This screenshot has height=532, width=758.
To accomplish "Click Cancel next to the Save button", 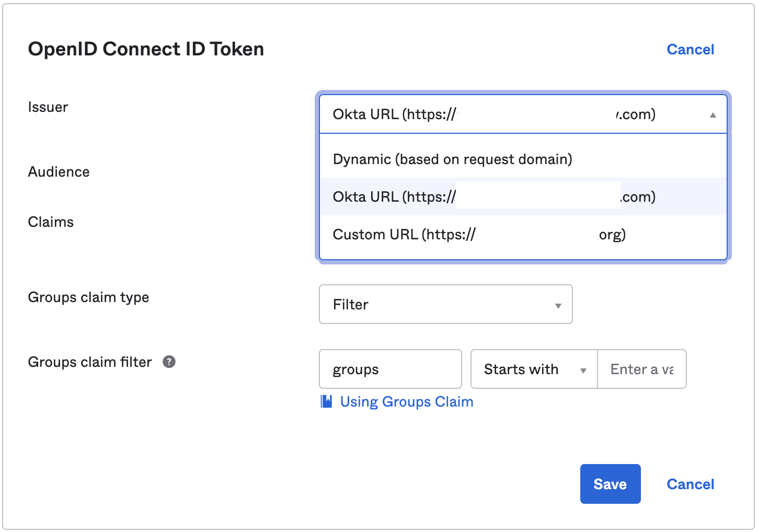I will [690, 484].
